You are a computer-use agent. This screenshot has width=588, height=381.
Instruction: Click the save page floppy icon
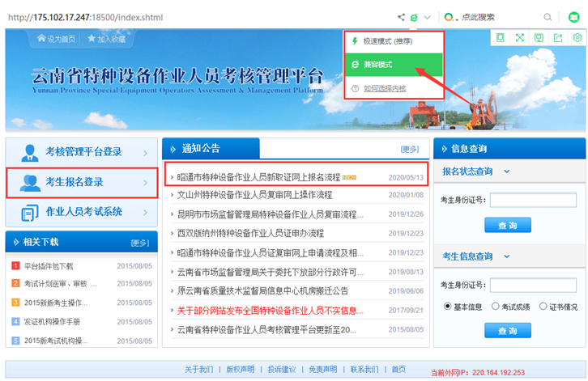pos(539,38)
